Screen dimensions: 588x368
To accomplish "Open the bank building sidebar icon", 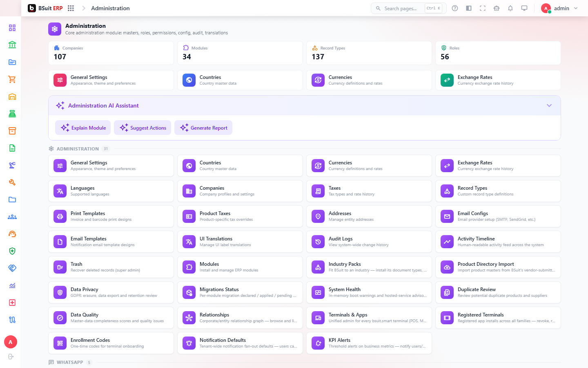I will coord(12,45).
